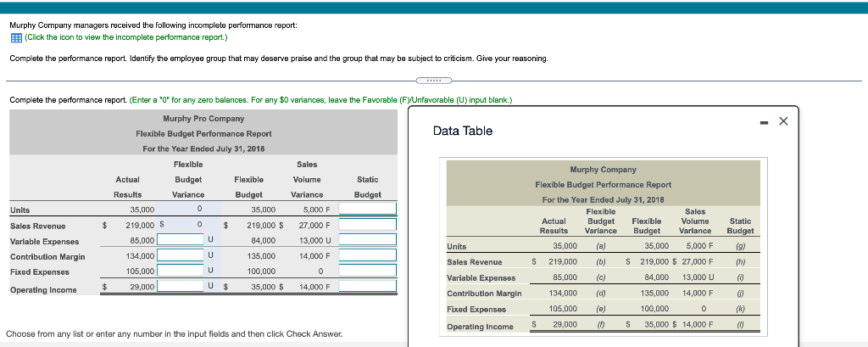The height and width of the screenshot is (347, 868).
Task: Open the F/U dropdown for Operating Income
Action: click(212, 285)
